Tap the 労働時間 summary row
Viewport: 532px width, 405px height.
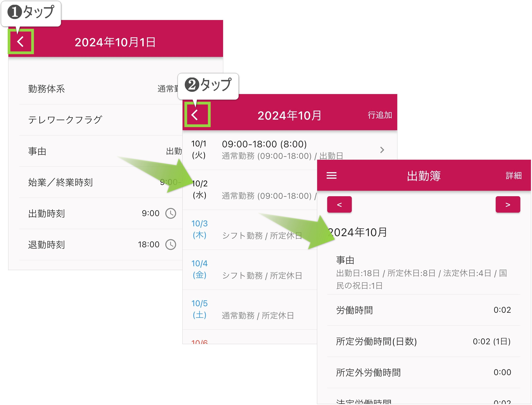[x=423, y=310]
